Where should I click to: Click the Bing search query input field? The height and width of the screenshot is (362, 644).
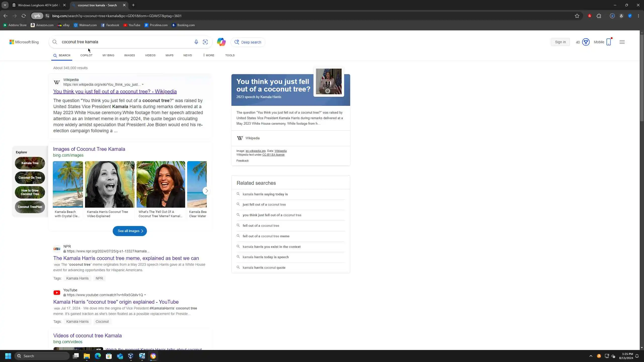pos(126,42)
